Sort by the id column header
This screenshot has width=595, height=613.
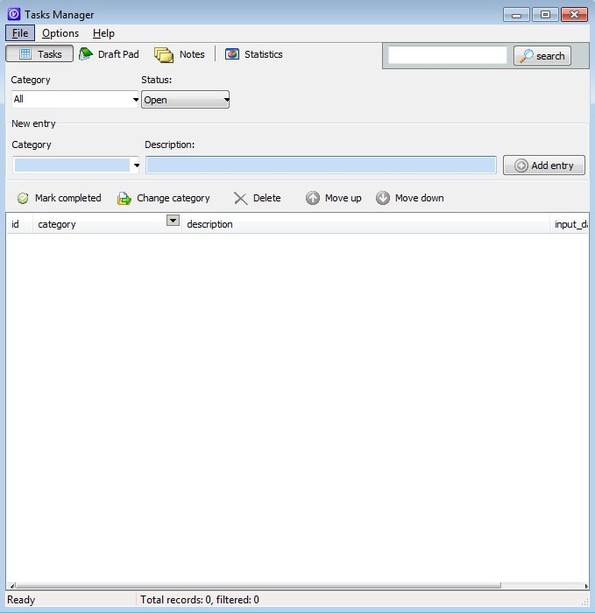tap(19, 224)
